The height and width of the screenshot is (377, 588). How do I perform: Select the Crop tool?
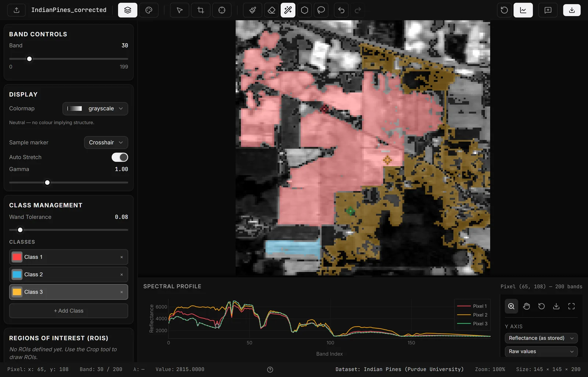[x=201, y=10]
